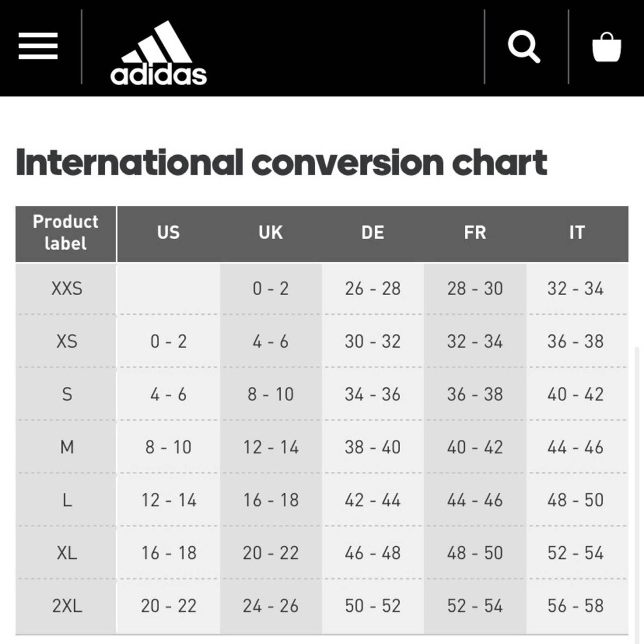
Task: Select UK size 24 - 26 cell
Action: click(x=270, y=606)
